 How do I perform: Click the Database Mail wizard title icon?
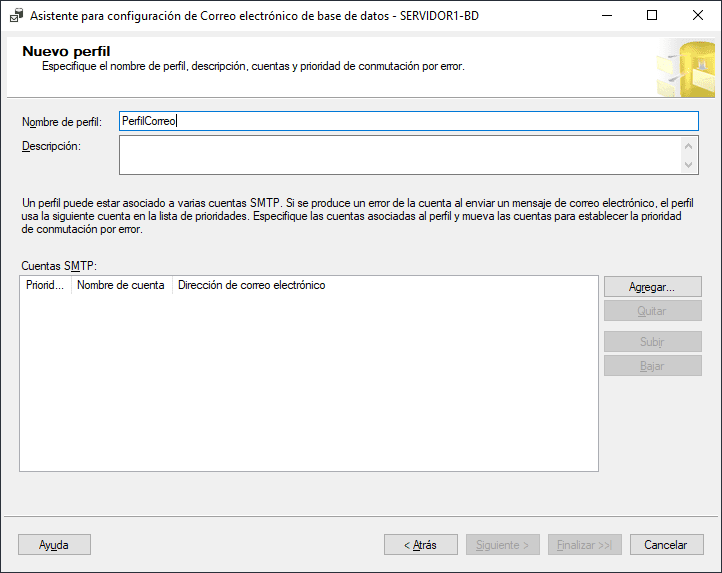coord(17,16)
